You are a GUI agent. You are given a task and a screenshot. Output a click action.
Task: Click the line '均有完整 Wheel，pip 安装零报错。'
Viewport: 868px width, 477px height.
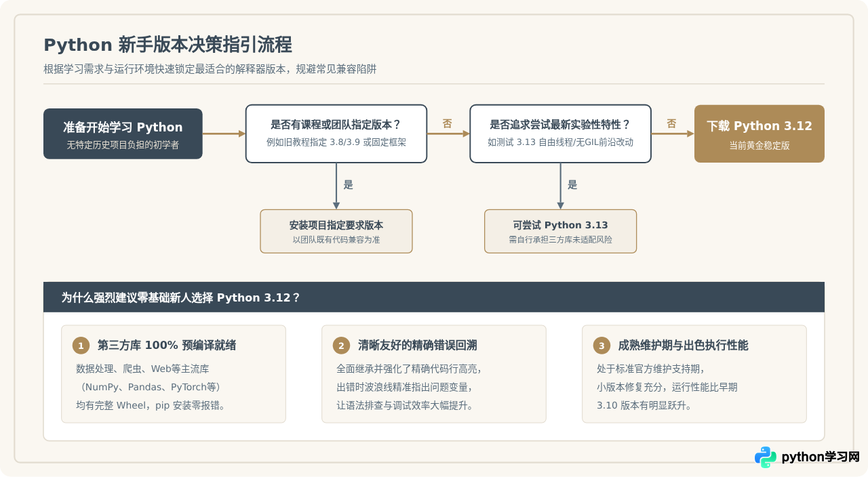tap(151, 406)
